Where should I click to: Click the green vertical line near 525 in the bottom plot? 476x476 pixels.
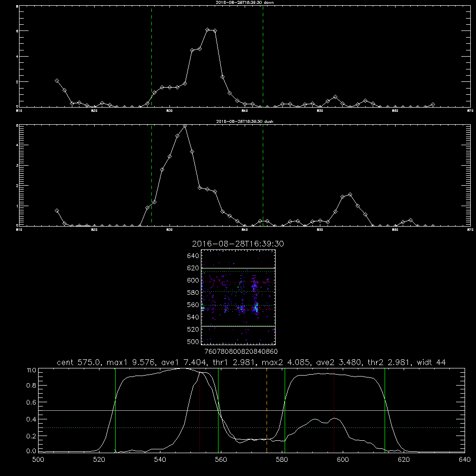pos(115,410)
